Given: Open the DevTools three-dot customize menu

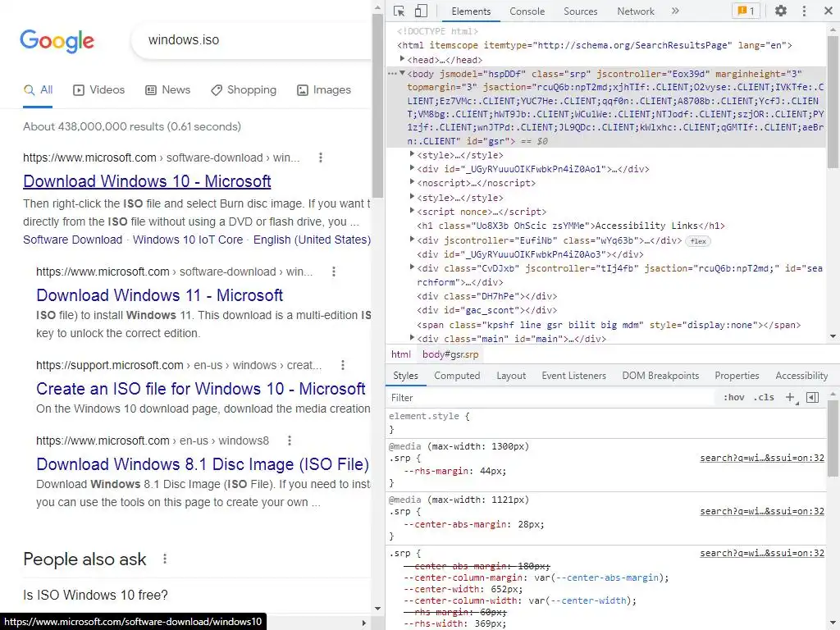Looking at the screenshot, I should (804, 11).
